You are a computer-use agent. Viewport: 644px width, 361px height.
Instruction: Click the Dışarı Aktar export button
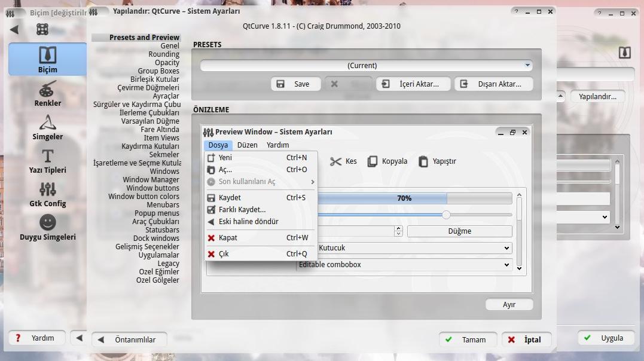pos(494,84)
